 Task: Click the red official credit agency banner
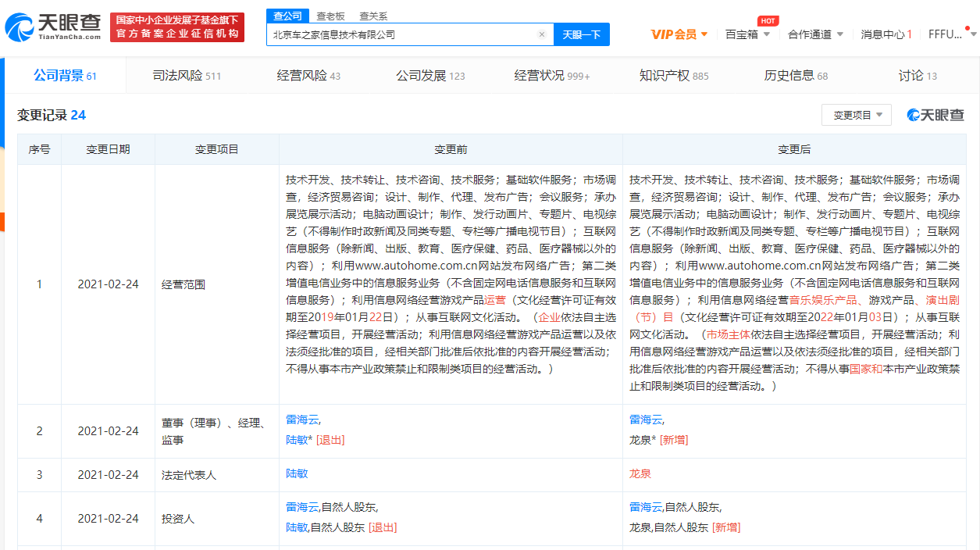coord(176,27)
